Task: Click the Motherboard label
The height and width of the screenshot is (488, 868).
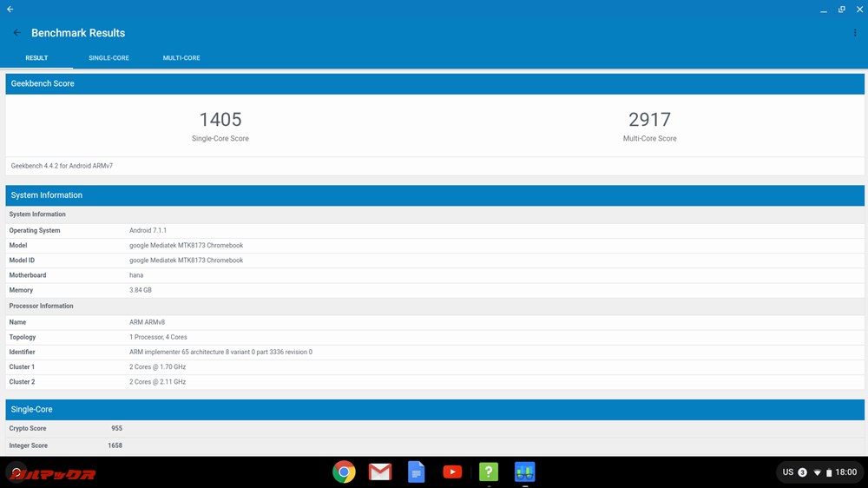Action: point(28,275)
